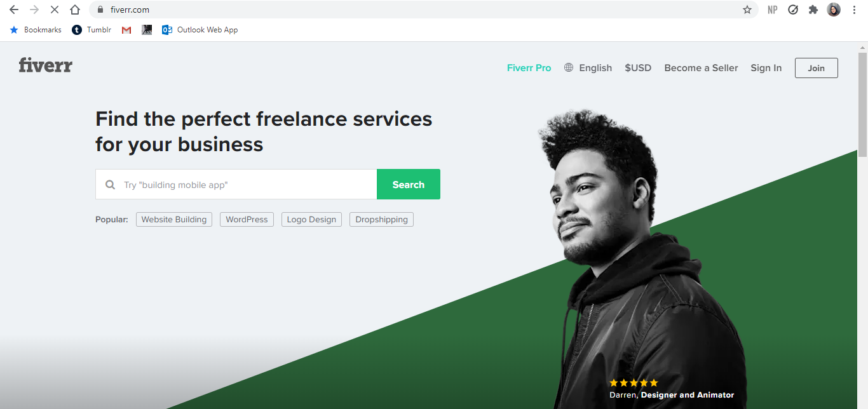Image resolution: width=868 pixels, height=409 pixels.
Task: Select the Logo Design popular tag
Action: (311, 219)
